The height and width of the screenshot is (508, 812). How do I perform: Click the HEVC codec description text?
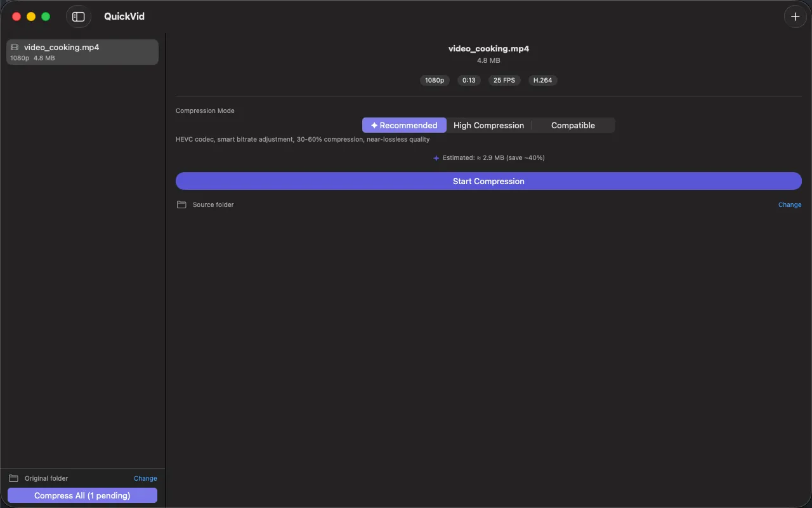(x=303, y=139)
